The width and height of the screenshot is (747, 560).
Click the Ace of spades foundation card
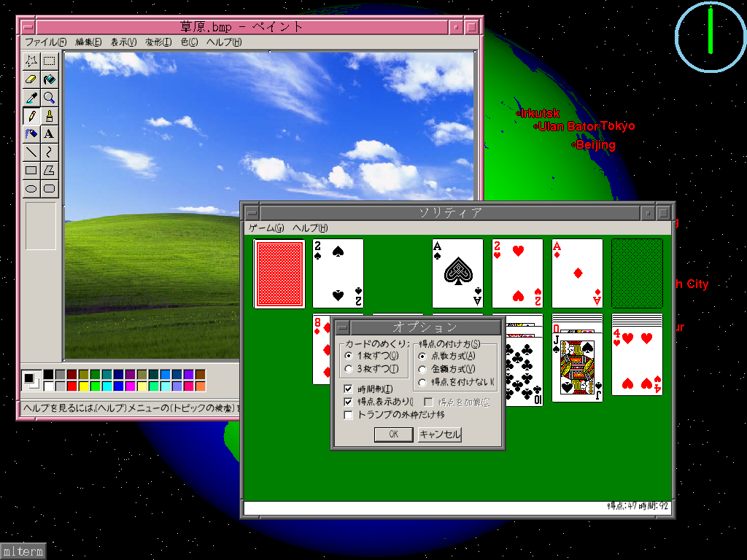tap(458, 274)
